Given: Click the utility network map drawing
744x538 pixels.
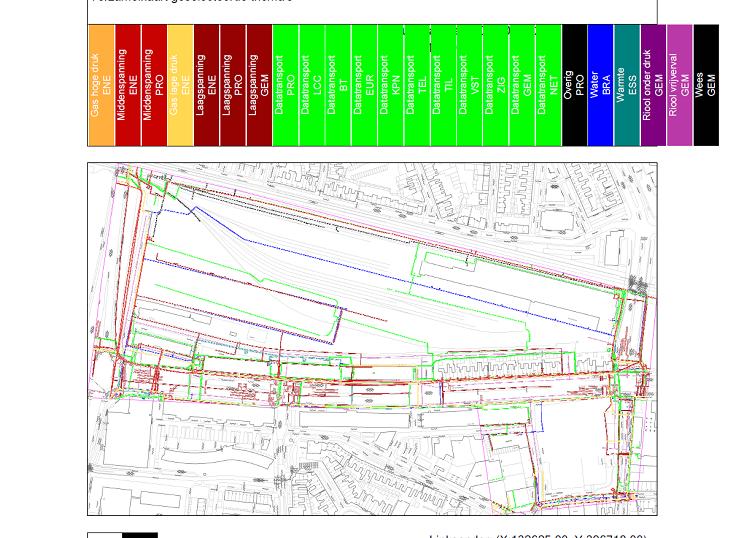Looking at the screenshot, I should 372,339.
